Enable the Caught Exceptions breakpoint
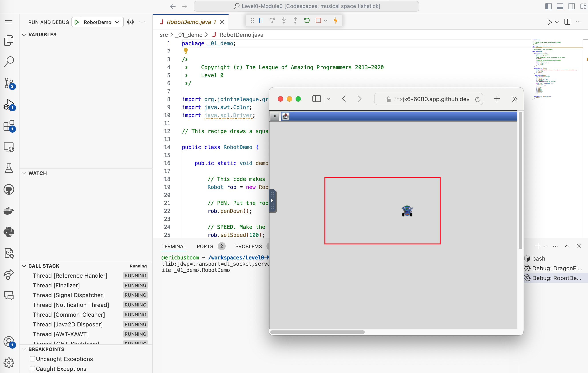 [x=32, y=369]
